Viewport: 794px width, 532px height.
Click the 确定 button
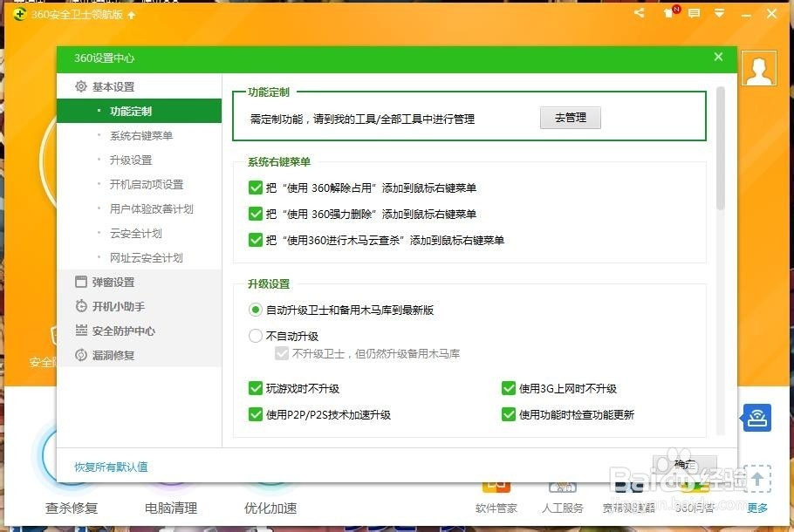685,464
